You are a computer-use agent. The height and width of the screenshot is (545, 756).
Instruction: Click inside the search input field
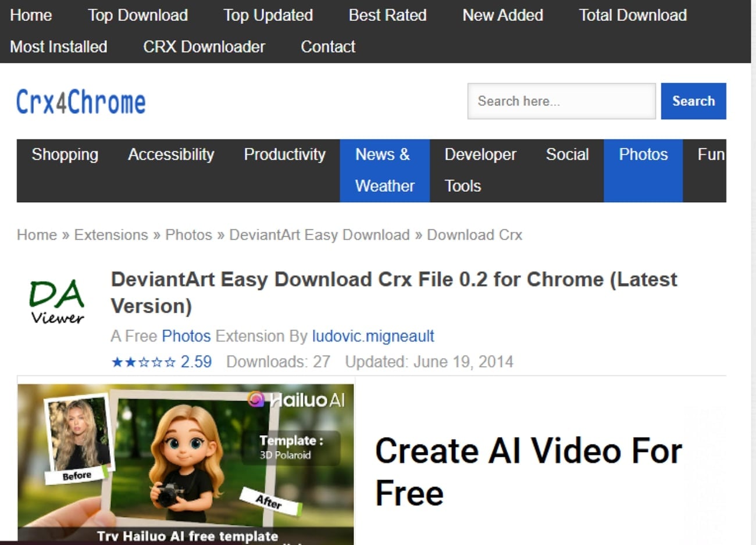[x=561, y=101]
